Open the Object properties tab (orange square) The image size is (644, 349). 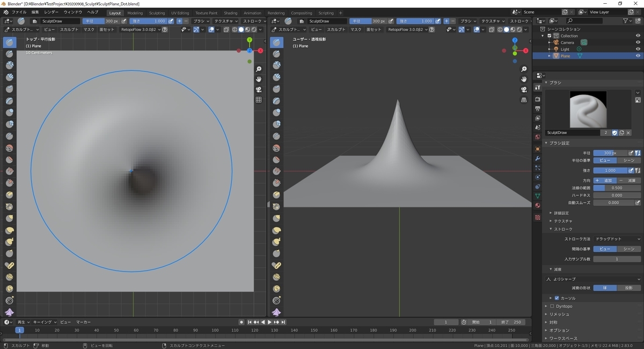[537, 149]
